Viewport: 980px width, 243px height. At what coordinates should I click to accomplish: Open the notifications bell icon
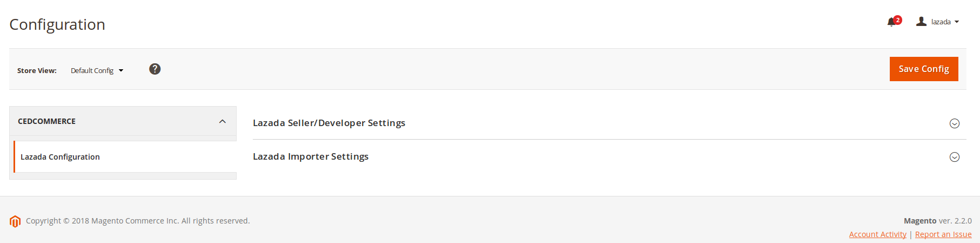pyautogui.click(x=891, y=22)
